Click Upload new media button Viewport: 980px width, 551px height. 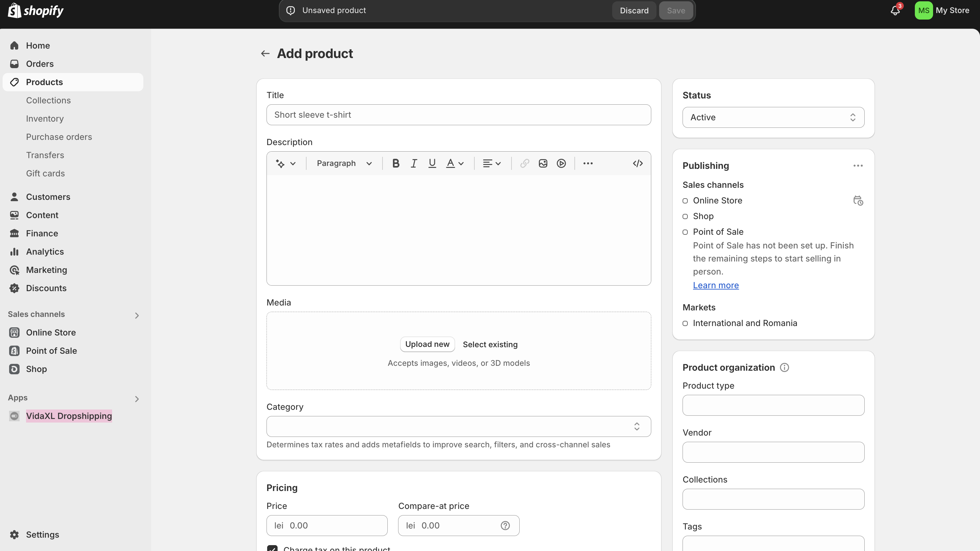(427, 344)
